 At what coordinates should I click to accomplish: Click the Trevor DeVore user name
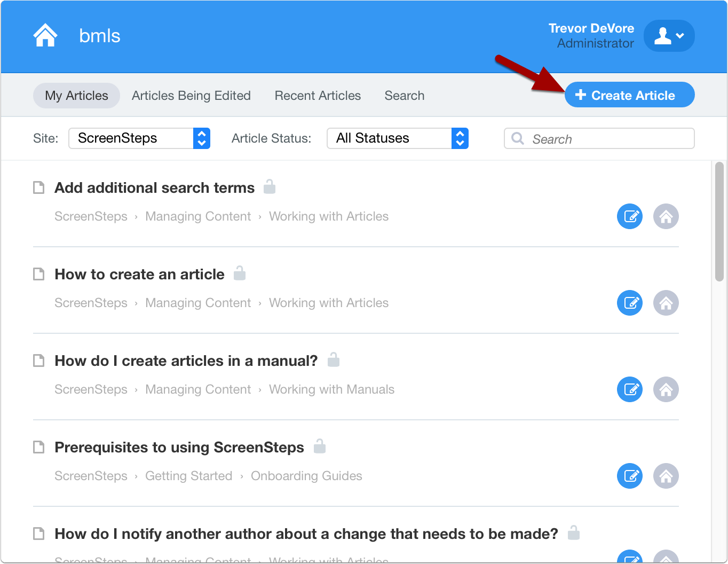pyautogui.click(x=591, y=28)
